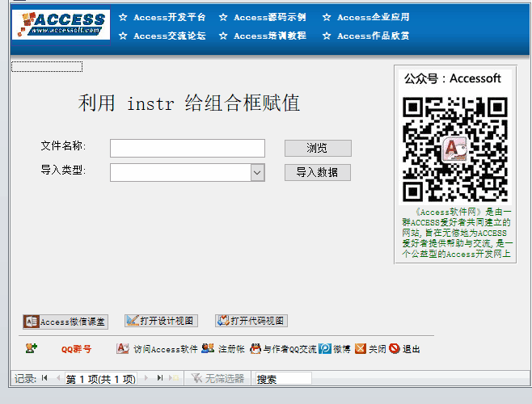Screen dimensions: 532x404
Task: Click the 文件名称: label
Action: [63, 146]
